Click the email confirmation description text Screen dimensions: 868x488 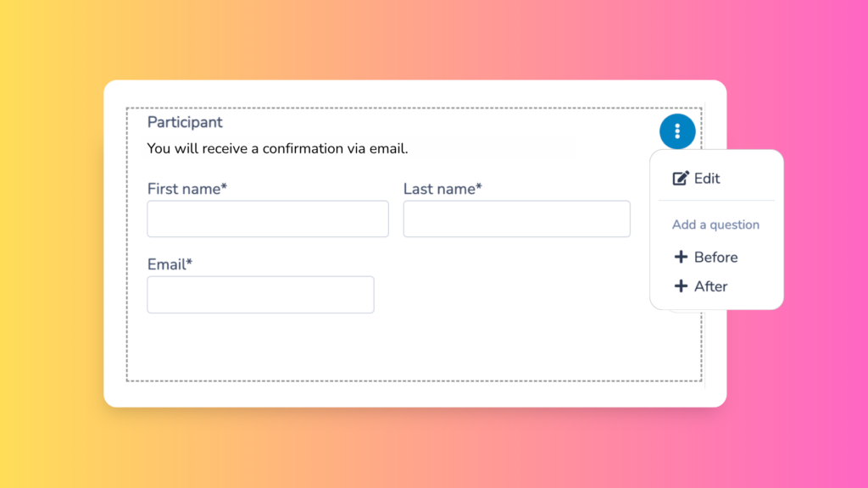277,148
